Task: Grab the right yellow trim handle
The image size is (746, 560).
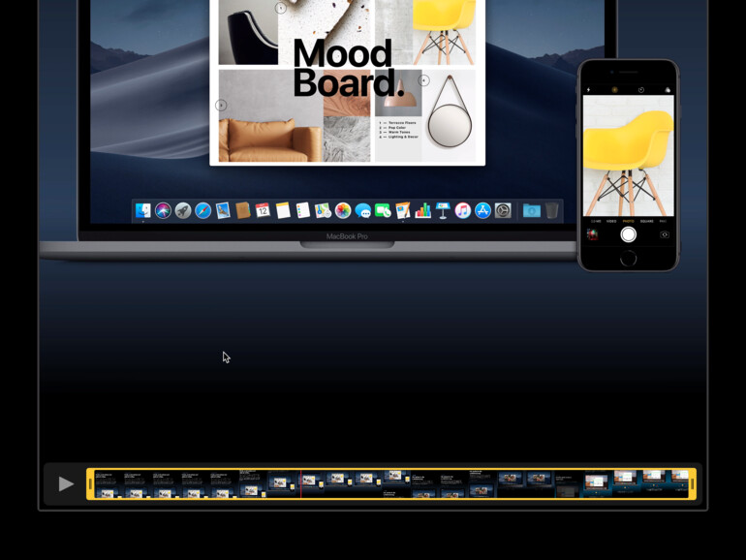Action: tap(693, 483)
